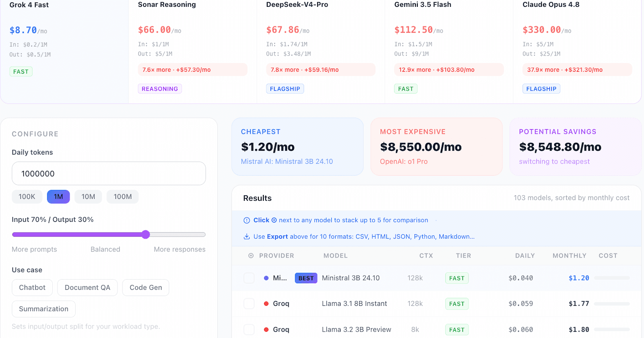Image resolution: width=644 pixels, height=338 pixels.
Task: Click the FLAGSHIP badge on DeepSeek-V4-Pro
Action: pos(285,89)
